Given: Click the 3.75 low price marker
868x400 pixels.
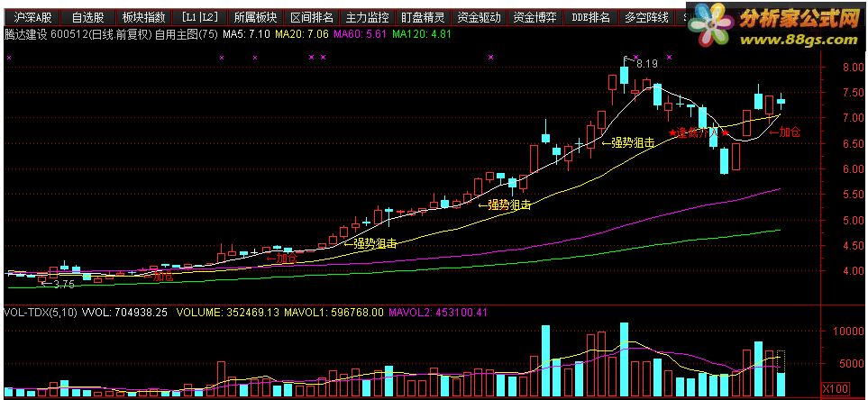Looking at the screenshot, I should click(x=64, y=285).
